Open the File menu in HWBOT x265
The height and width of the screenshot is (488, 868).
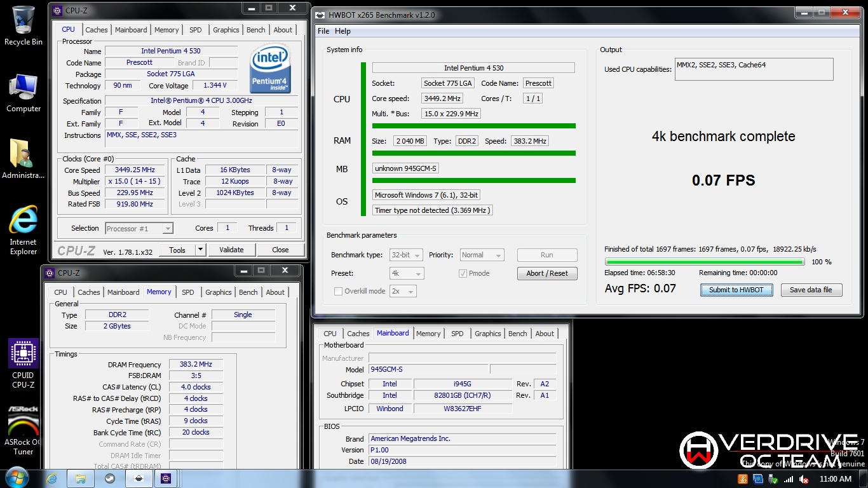point(323,31)
